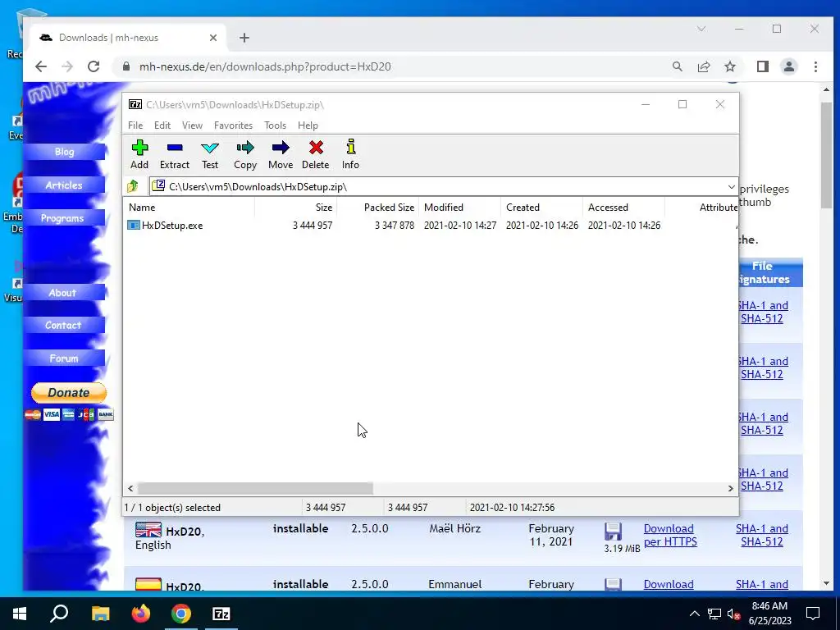Choose the Move toolbar icon
840x630 pixels.
pyautogui.click(x=281, y=148)
